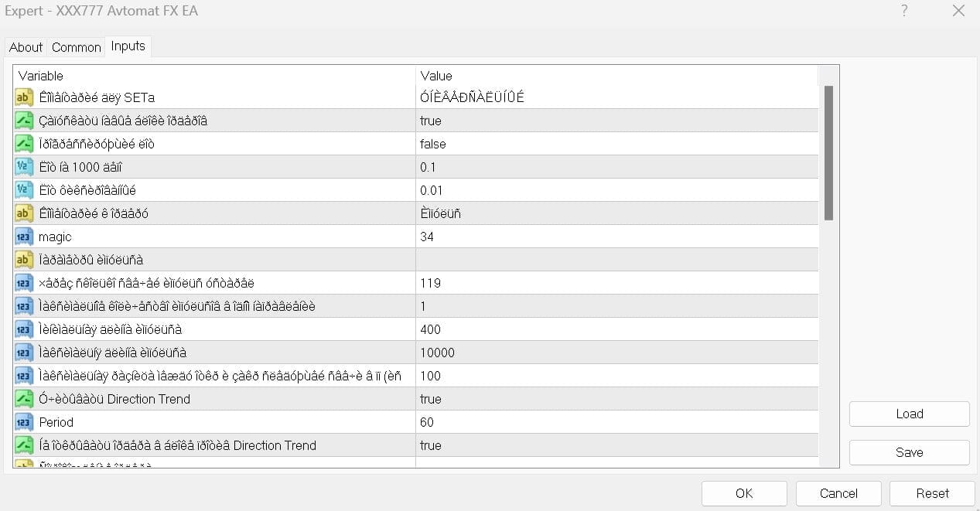The height and width of the screenshot is (511, 980).
Task: Click the boolean icon beside Direction Trend true row
Action: [23, 399]
